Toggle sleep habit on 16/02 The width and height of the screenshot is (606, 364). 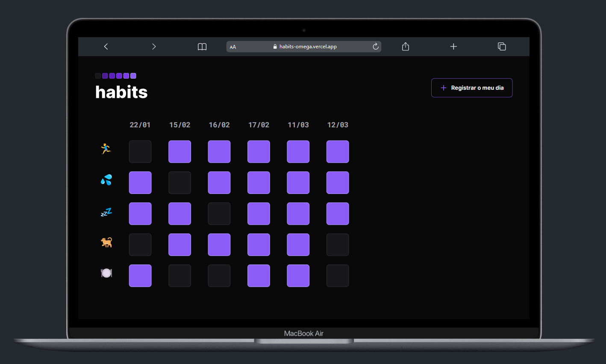click(219, 214)
